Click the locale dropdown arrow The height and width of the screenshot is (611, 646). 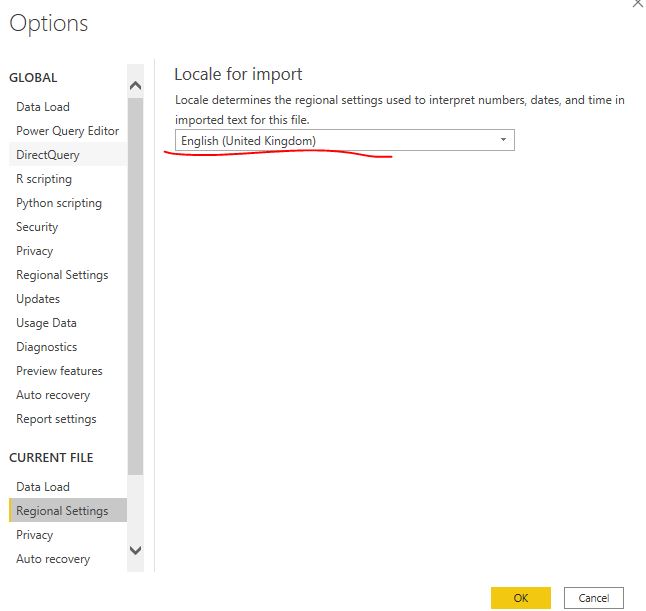tap(503, 140)
